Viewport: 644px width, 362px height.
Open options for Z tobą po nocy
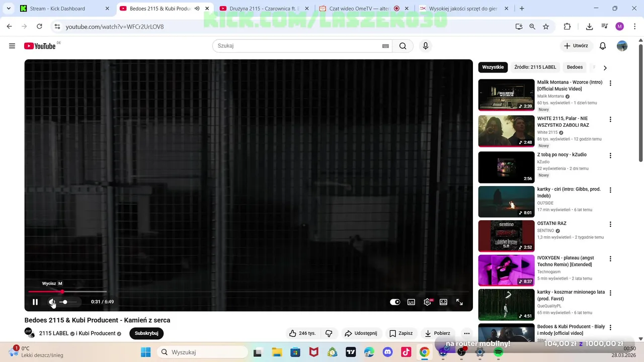(610, 156)
